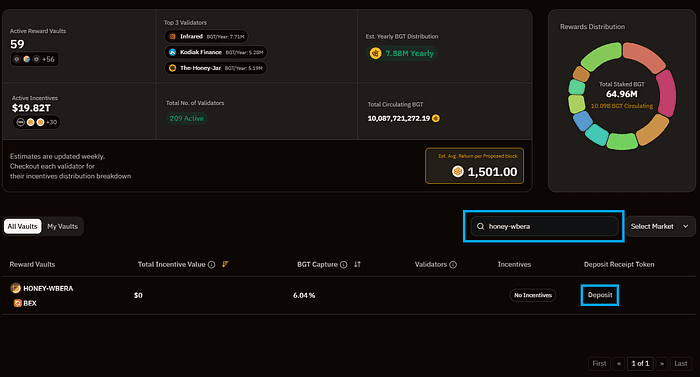
Task: Click the $0 Total Incentive Value cell
Action: pyautogui.click(x=138, y=295)
